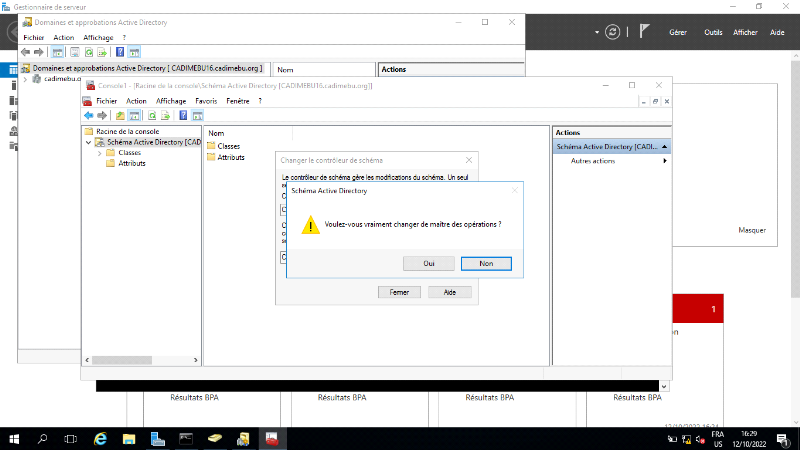Open Affichage menu in Console1

pos(171,101)
